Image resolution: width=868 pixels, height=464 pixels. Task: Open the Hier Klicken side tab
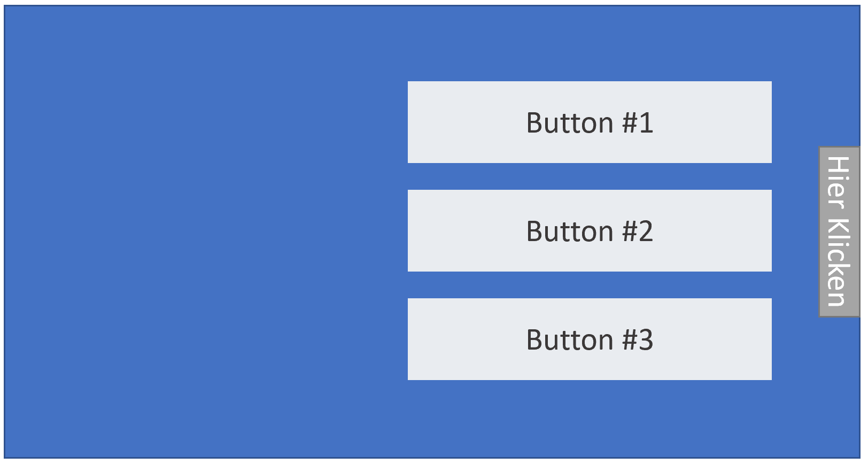(x=839, y=231)
